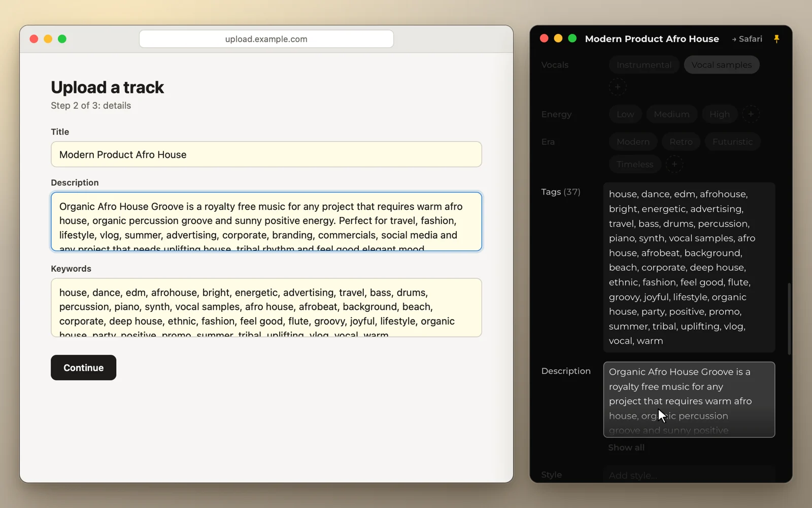Select the Medium energy chip
Viewport: 812px width, 508px height.
coord(671,114)
